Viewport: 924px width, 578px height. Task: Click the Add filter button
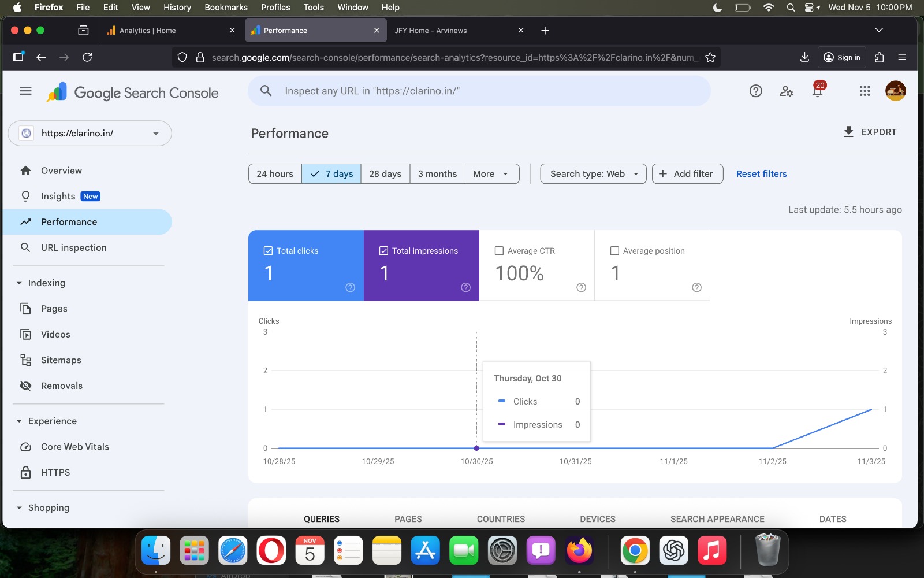(x=687, y=174)
